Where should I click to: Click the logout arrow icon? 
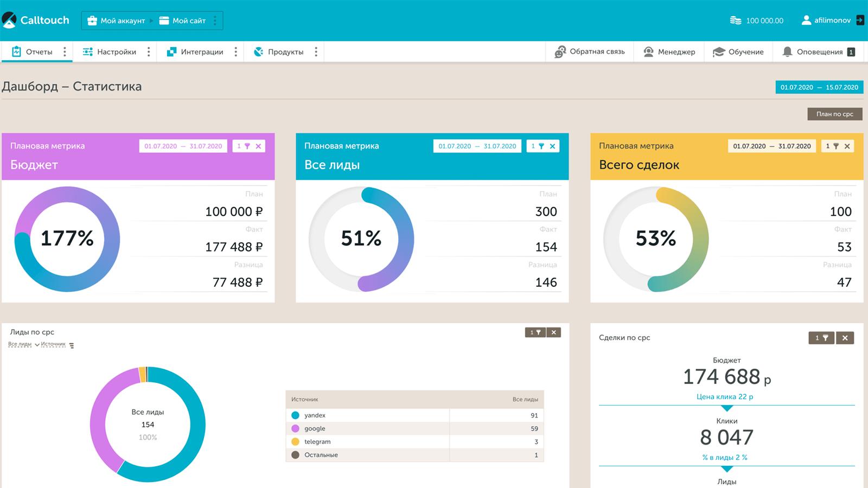tap(860, 20)
